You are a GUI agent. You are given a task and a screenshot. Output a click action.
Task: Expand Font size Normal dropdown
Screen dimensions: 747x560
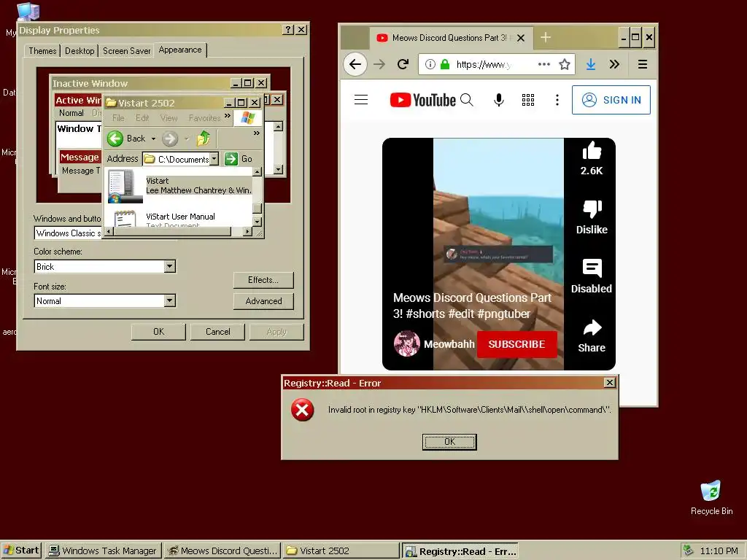[169, 301]
